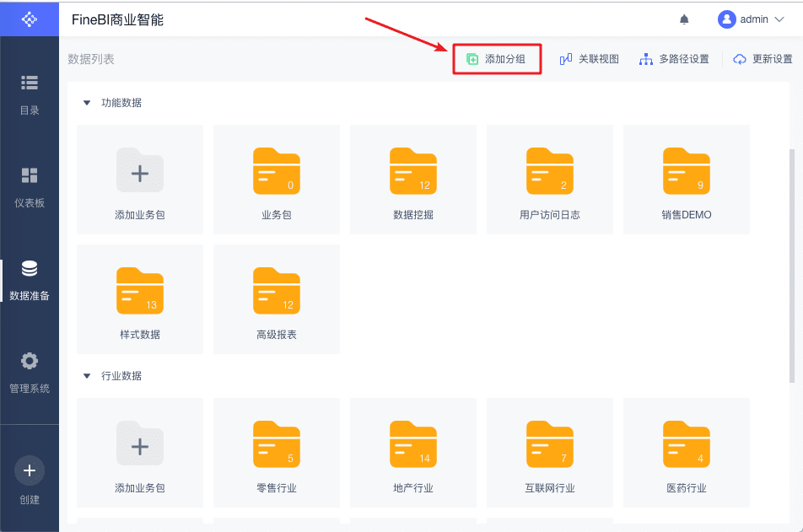Open the 目录 sidebar section
Screen dimensions: 803x532
coord(30,96)
